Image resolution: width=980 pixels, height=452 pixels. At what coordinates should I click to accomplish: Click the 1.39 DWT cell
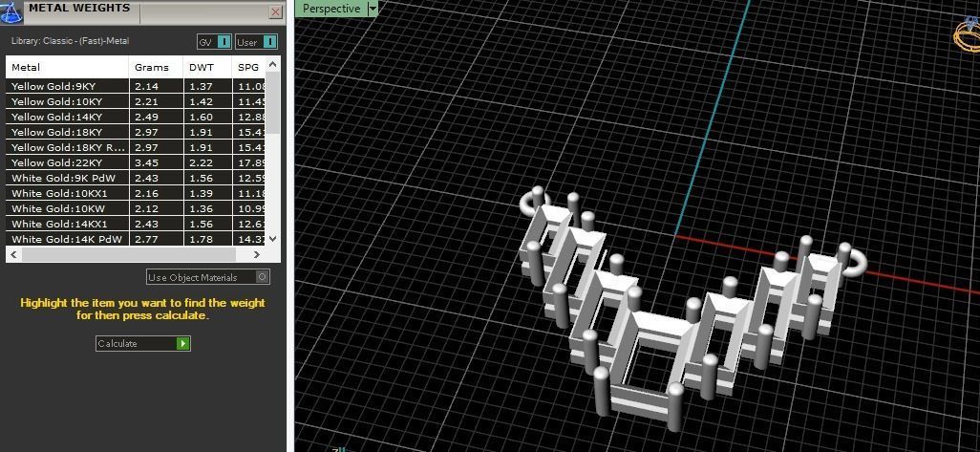coord(207,193)
